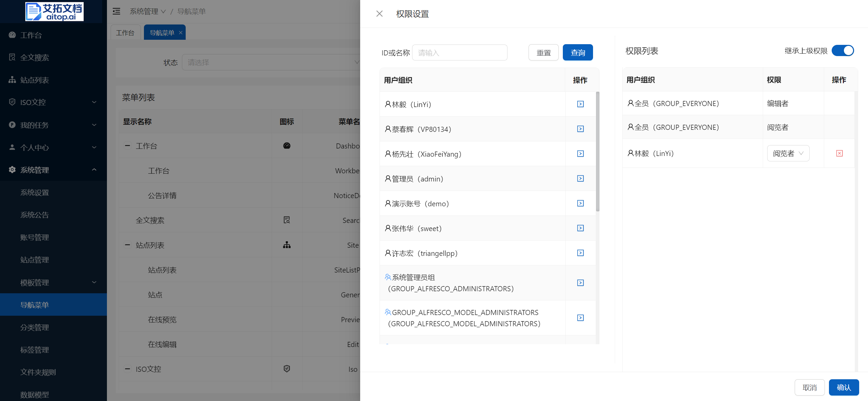Toggle 继承上级权限 switch off
The width and height of the screenshot is (868, 401).
coord(843,51)
